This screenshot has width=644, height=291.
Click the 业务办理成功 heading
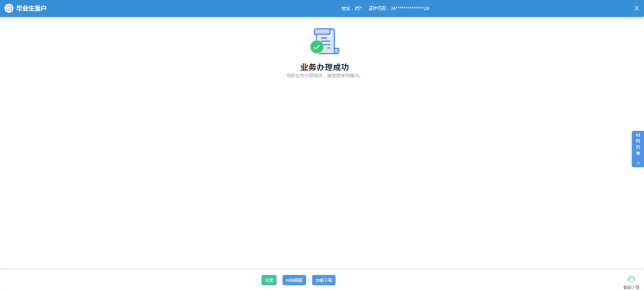click(324, 67)
